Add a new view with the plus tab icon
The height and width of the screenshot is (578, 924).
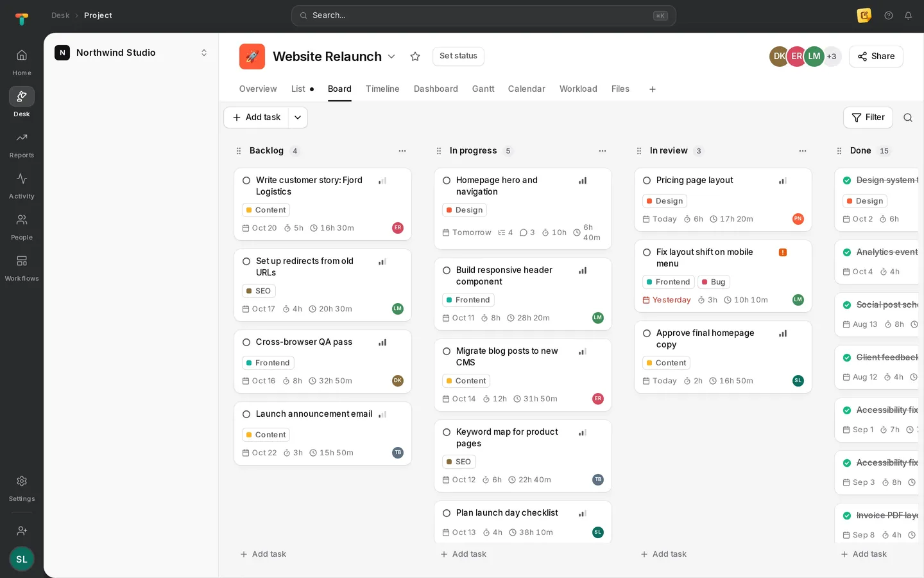click(653, 89)
